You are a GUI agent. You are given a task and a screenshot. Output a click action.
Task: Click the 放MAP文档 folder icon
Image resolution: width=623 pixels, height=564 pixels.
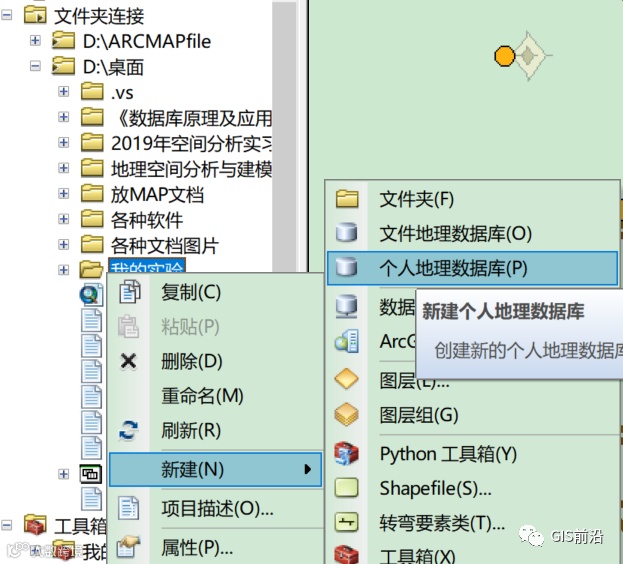coord(92,193)
